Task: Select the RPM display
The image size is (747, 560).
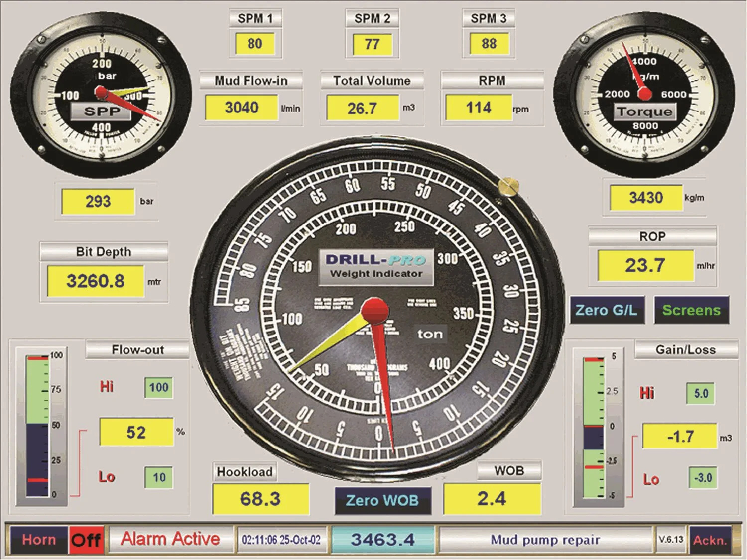Action: pos(480,108)
